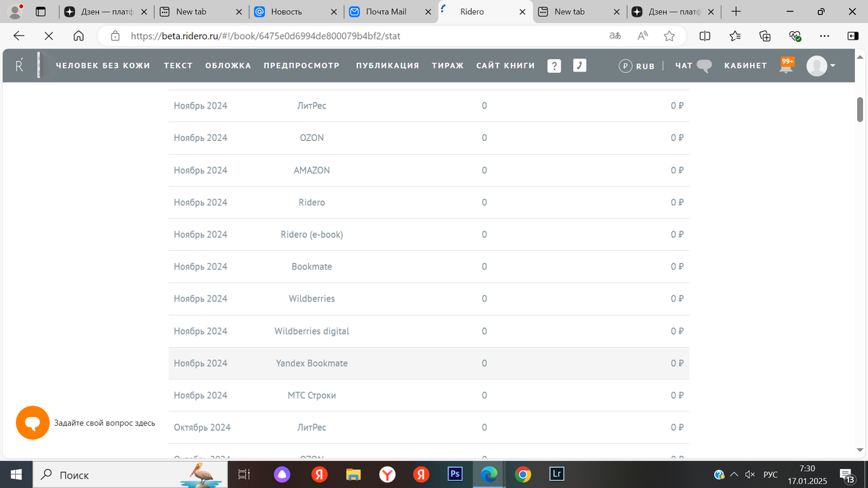The image size is (868, 488).
Task: Open the Edge profile icon
Action: click(x=14, y=12)
